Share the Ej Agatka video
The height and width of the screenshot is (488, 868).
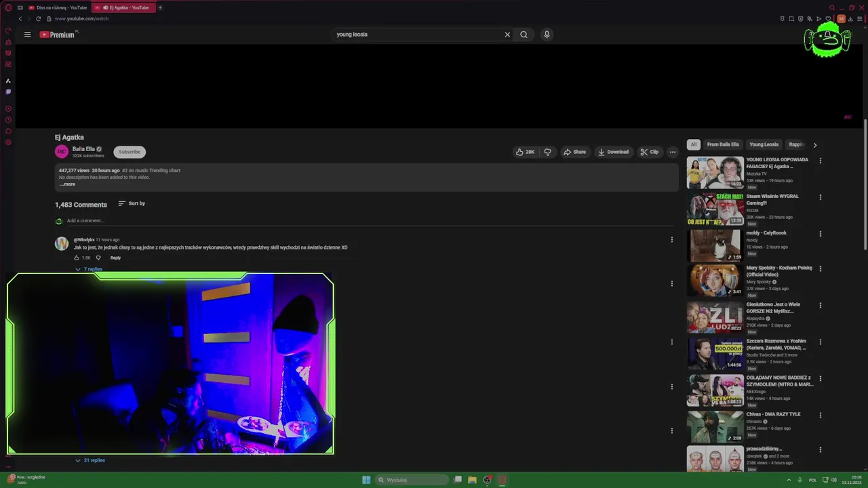[574, 152]
